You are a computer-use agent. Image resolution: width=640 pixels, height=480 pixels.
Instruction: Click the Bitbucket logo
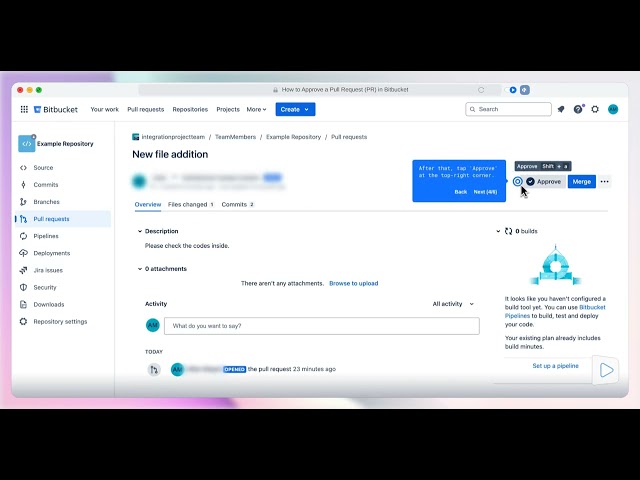(x=56, y=109)
